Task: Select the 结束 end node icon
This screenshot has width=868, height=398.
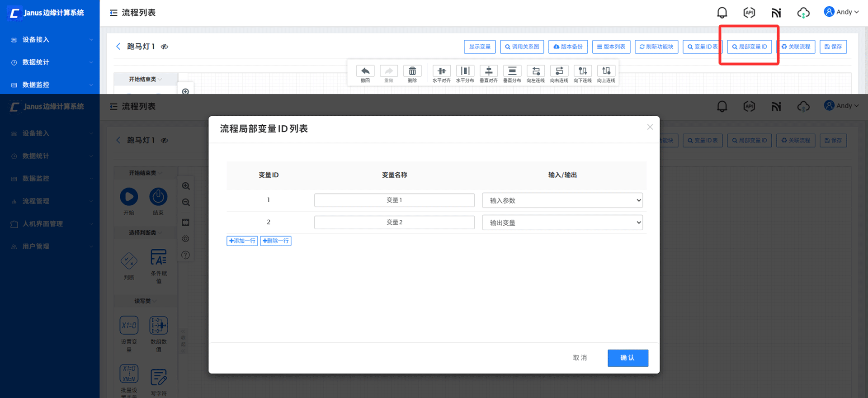Action: point(158,197)
